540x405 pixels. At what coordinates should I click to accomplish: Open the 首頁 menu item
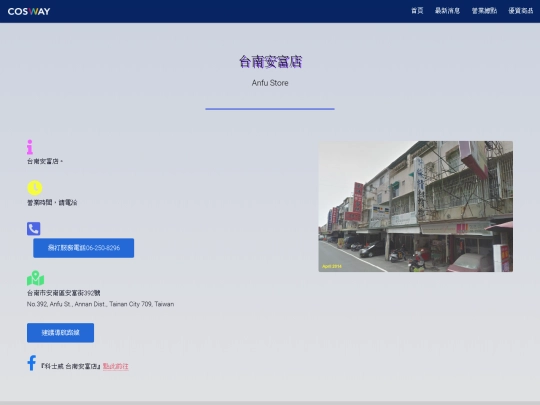pyautogui.click(x=417, y=11)
